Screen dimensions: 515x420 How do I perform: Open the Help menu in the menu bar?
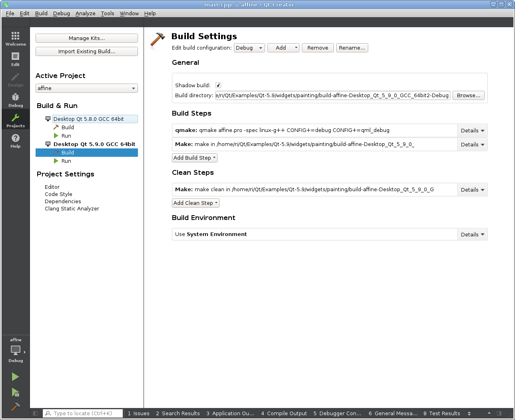[150, 13]
